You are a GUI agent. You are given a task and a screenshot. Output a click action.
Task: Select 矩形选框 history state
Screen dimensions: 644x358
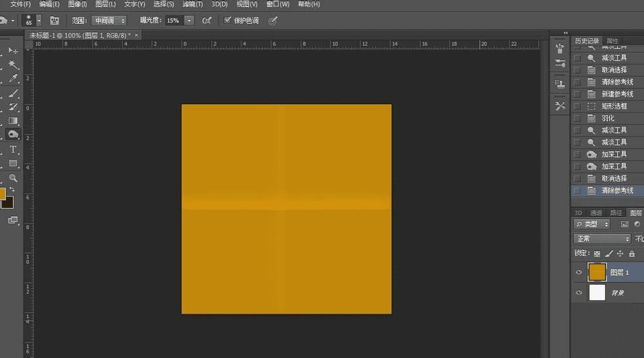click(614, 106)
